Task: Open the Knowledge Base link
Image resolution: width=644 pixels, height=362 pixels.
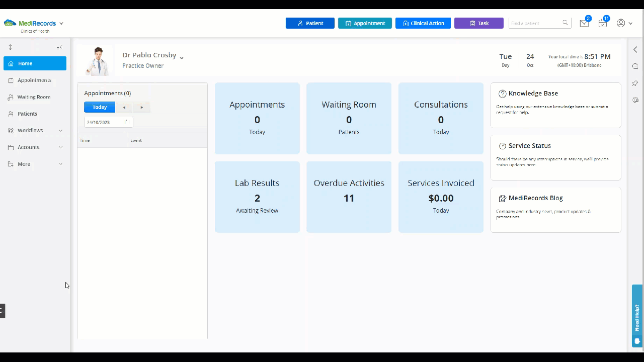Action: point(533,94)
